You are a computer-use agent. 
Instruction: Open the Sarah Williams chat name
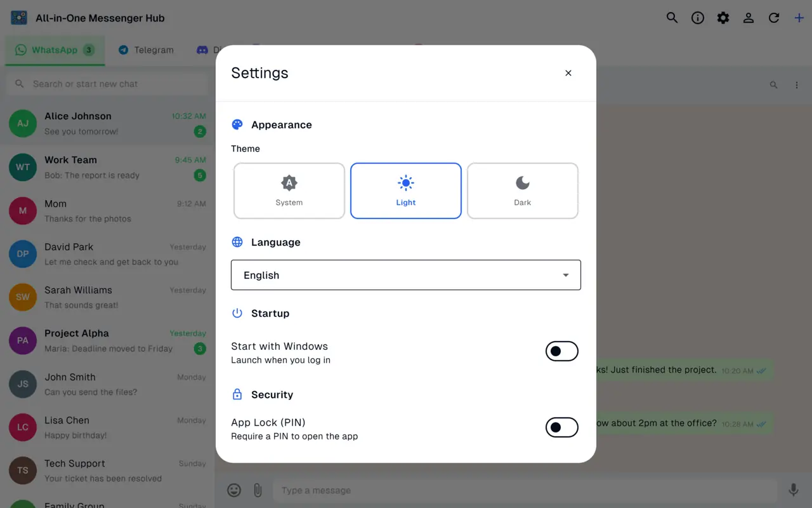click(x=78, y=290)
